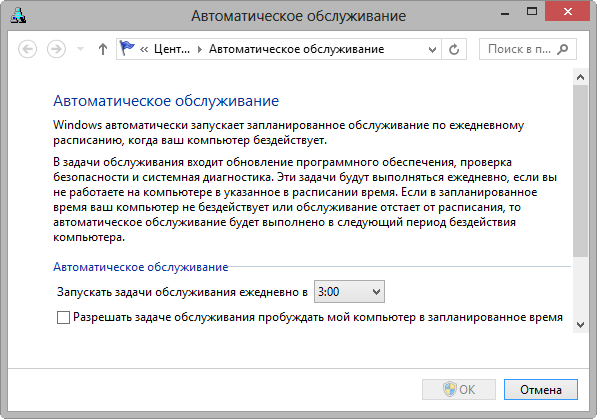Minimize the Автоматическое обслуживание window
Screen dimensions: 597x419
[505, 13]
